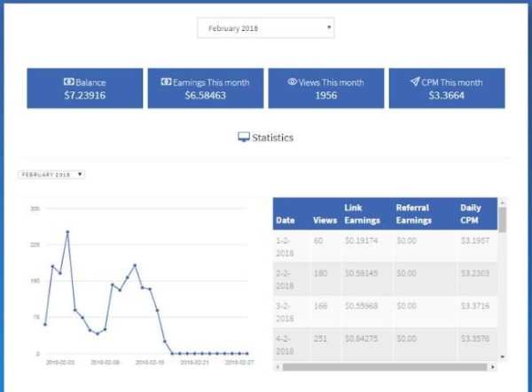Click the table scroll left arrow
The width and height of the screenshot is (532, 392).
[278, 367]
